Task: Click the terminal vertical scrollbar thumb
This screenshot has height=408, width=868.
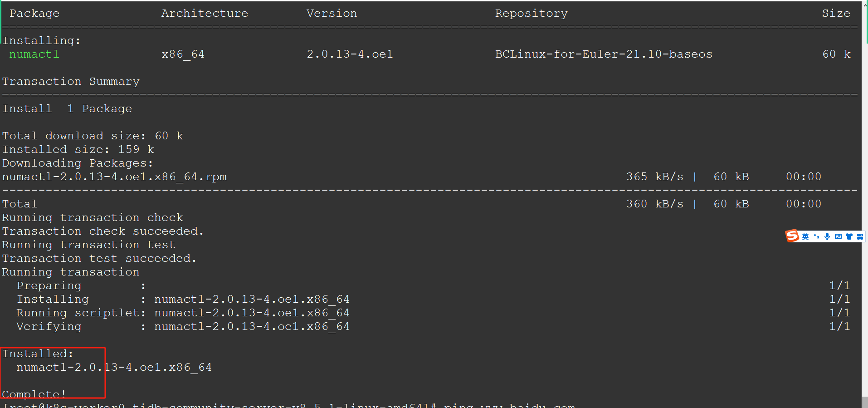Action: 865,402
